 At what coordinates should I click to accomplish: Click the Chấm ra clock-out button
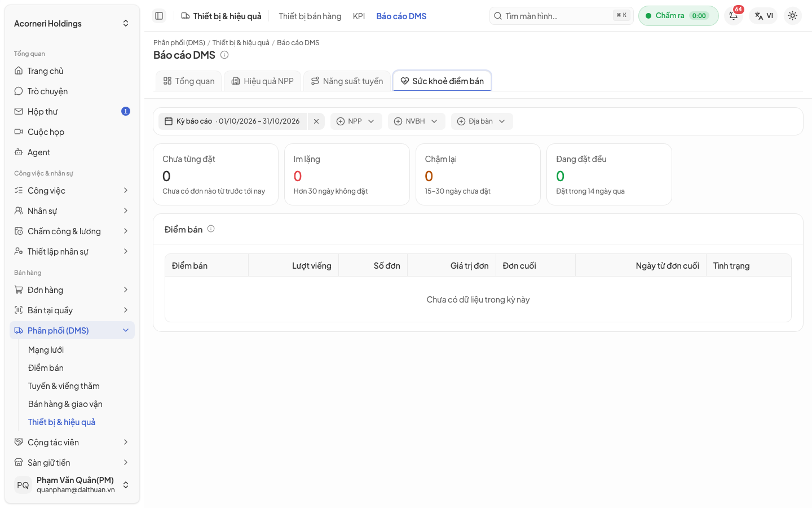point(678,16)
